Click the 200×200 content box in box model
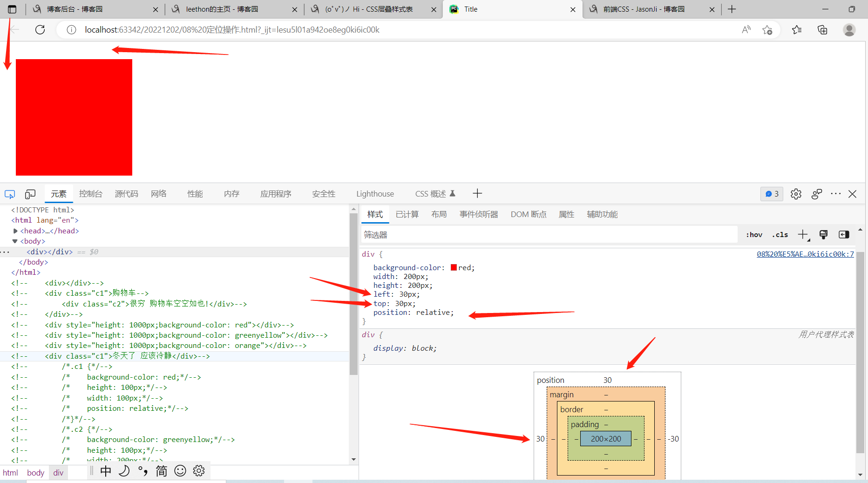The image size is (868, 483). [606, 439]
